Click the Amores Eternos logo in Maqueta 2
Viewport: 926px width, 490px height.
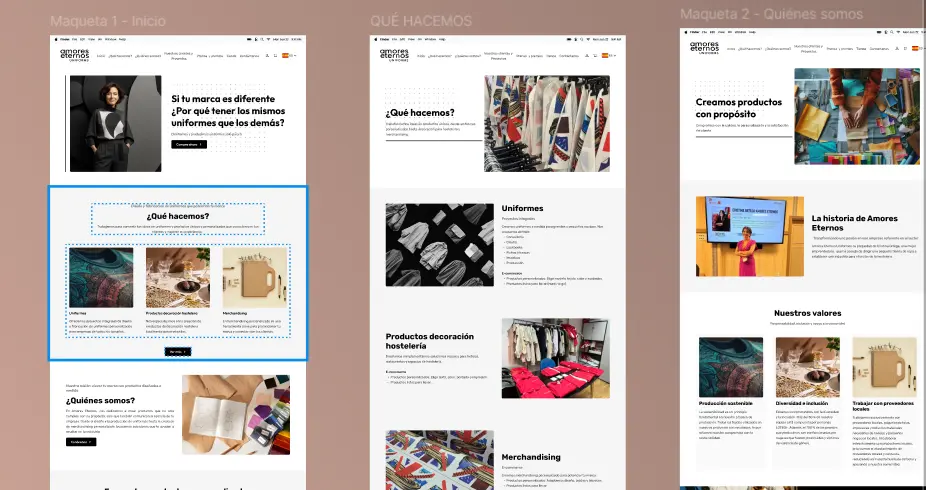(x=703, y=47)
